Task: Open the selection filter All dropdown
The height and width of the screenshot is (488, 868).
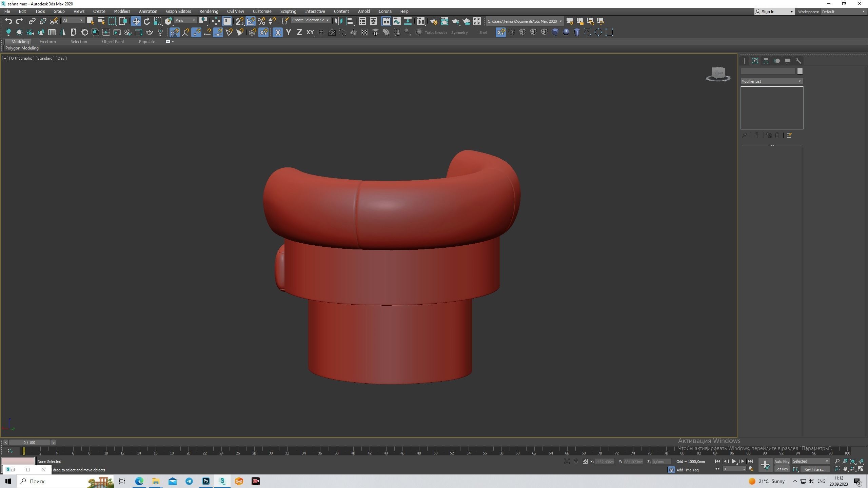Action: click(73, 21)
